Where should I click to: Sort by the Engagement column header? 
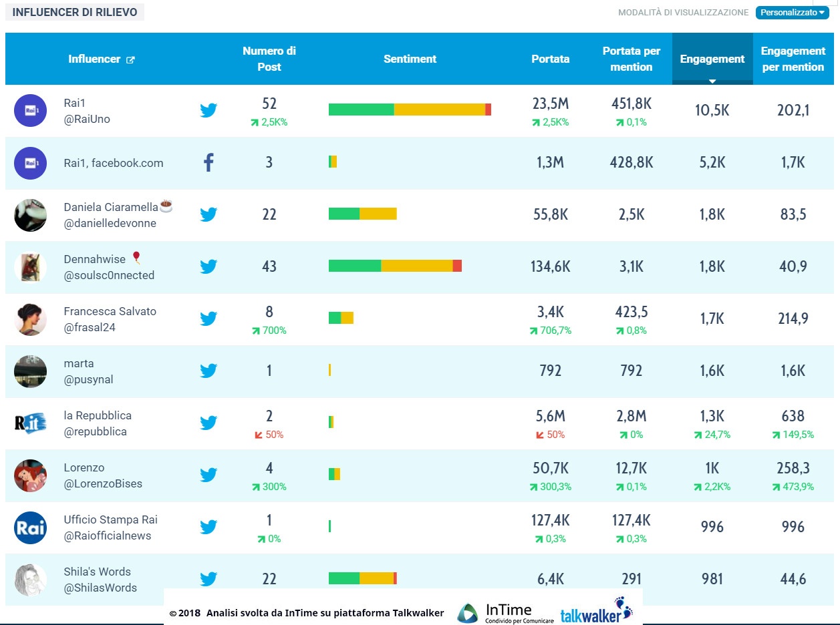pyautogui.click(x=712, y=59)
